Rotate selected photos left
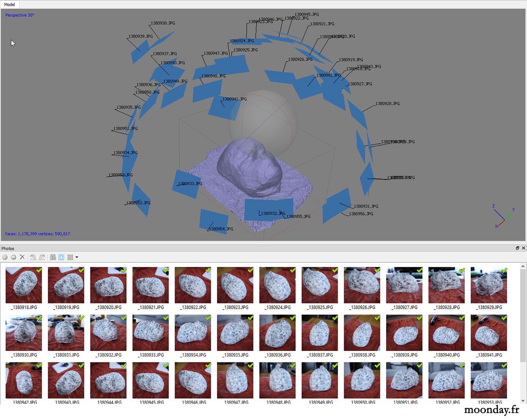Viewport: 527px width, 420px height. pos(33,257)
